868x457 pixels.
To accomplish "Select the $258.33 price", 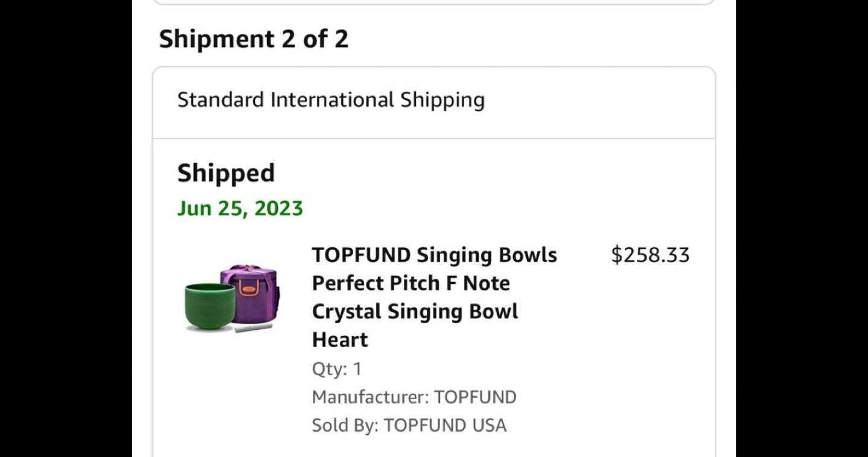I will (x=650, y=255).
